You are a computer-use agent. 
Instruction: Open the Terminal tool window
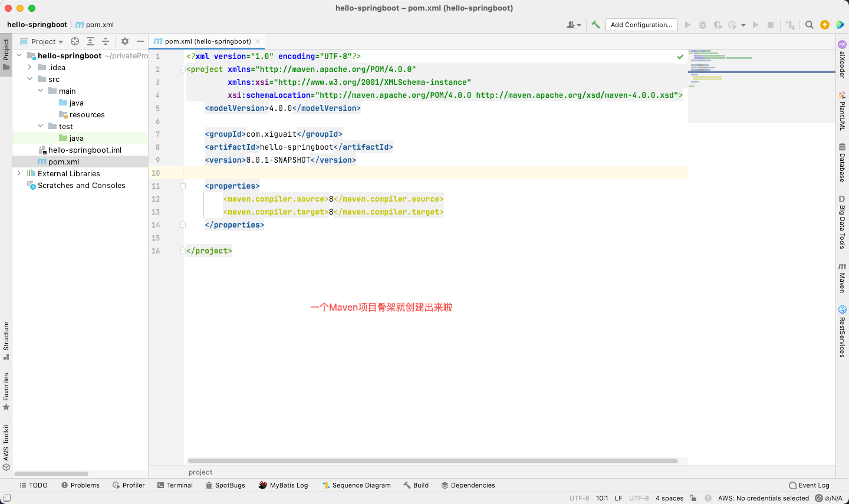(175, 485)
